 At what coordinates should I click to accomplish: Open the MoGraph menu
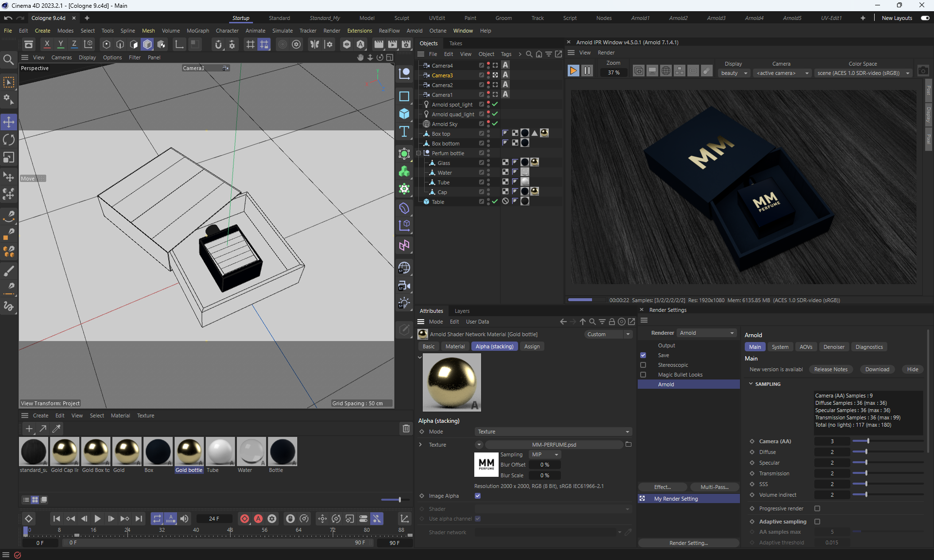[x=198, y=31]
